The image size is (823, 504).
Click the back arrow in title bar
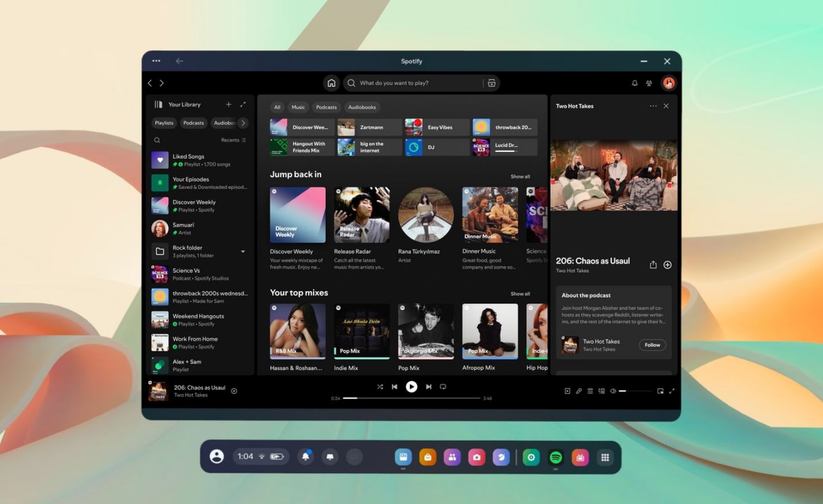[x=180, y=61]
